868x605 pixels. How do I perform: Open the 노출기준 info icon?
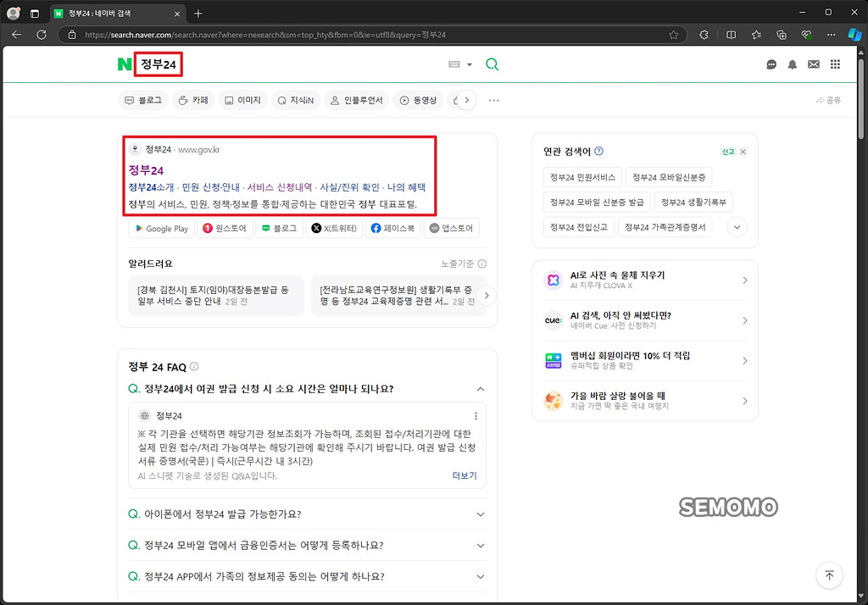coord(482,264)
